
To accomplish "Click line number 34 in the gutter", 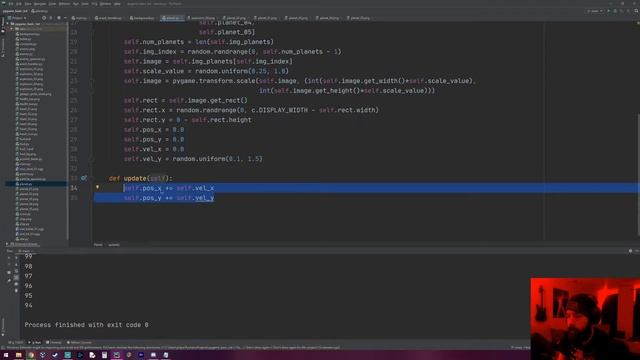I will 74,188.
